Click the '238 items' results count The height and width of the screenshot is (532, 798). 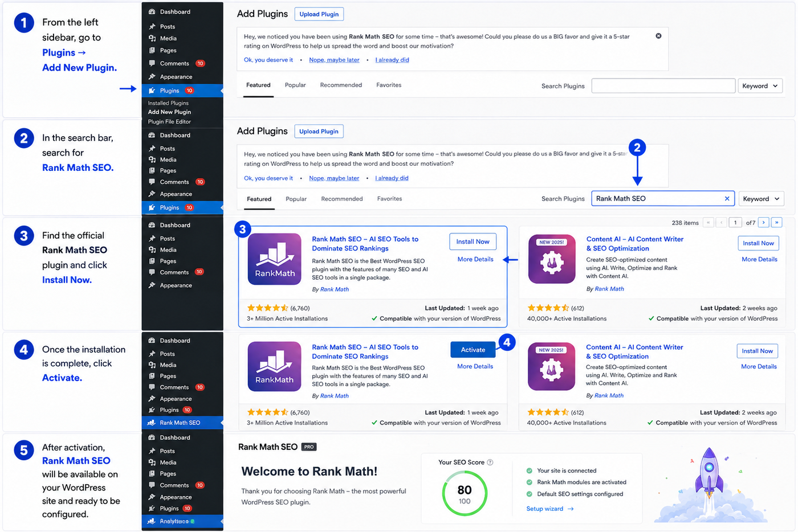coord(685,223)
